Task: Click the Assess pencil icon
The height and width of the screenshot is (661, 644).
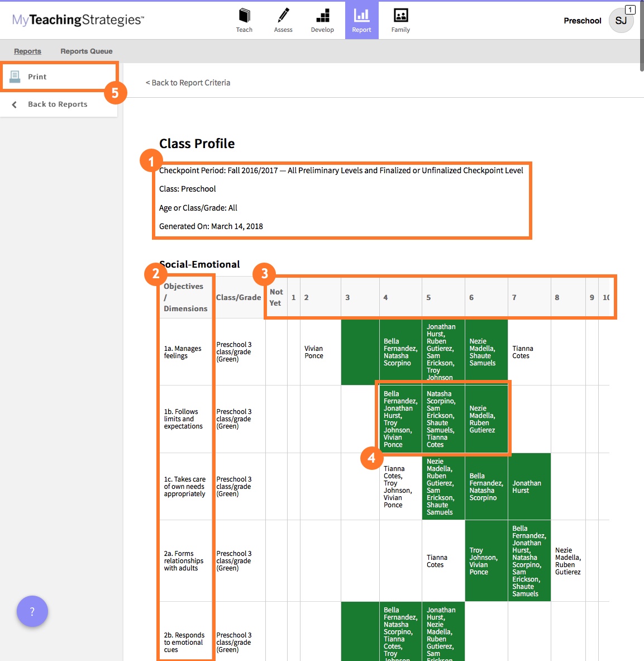Action: point(283,16)
